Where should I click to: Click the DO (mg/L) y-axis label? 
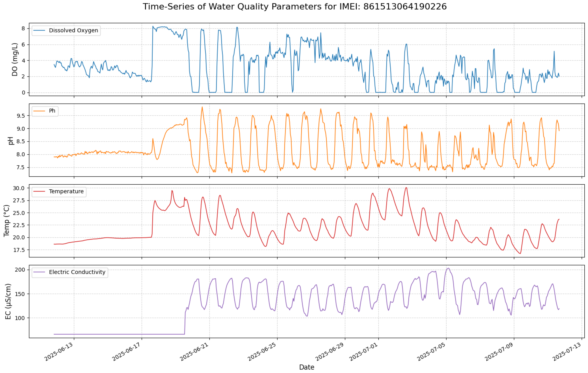pos(15,59)
